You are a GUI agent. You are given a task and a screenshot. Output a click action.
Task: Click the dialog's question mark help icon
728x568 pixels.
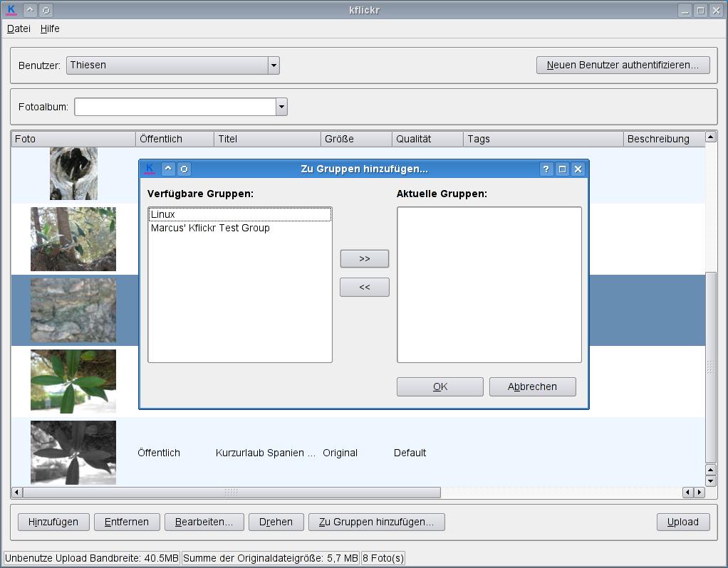coord(546,169)
